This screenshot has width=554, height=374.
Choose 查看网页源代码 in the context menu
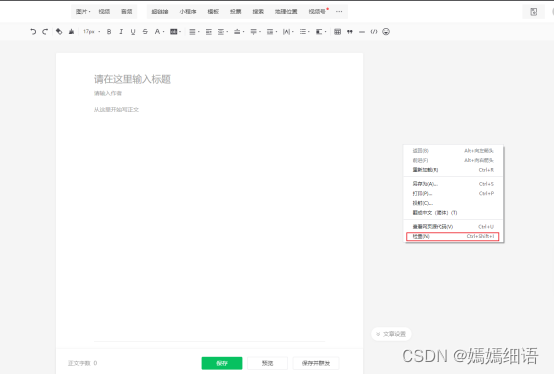[x=453, y=227]
